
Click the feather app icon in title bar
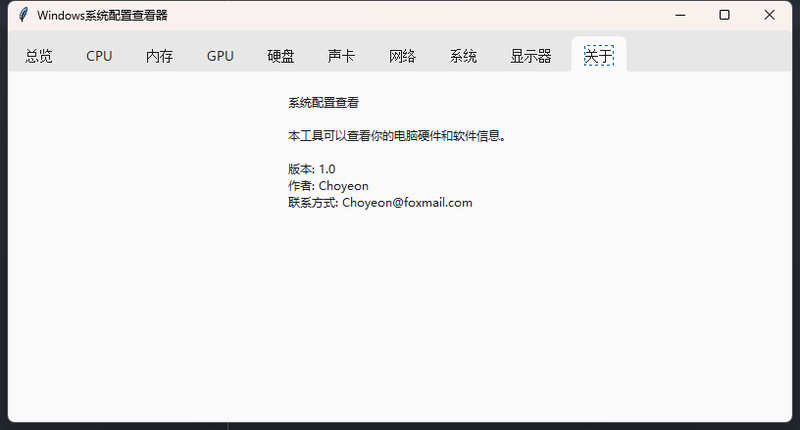click(x=23, y=15)
